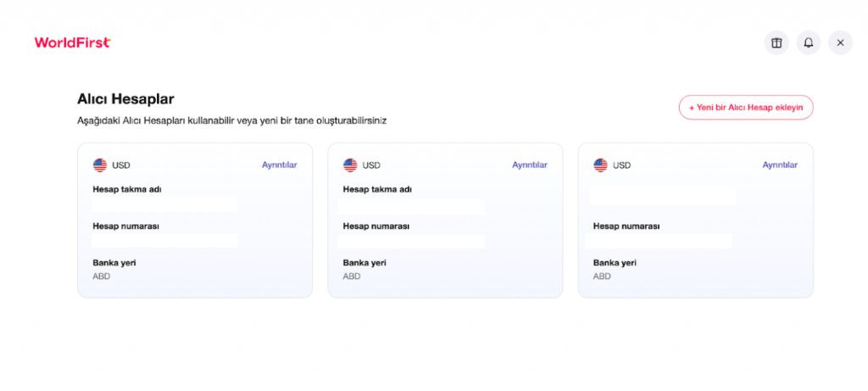Open Ayrıntılar on the second USD card
868x391 pixels.
coord(529,165)
